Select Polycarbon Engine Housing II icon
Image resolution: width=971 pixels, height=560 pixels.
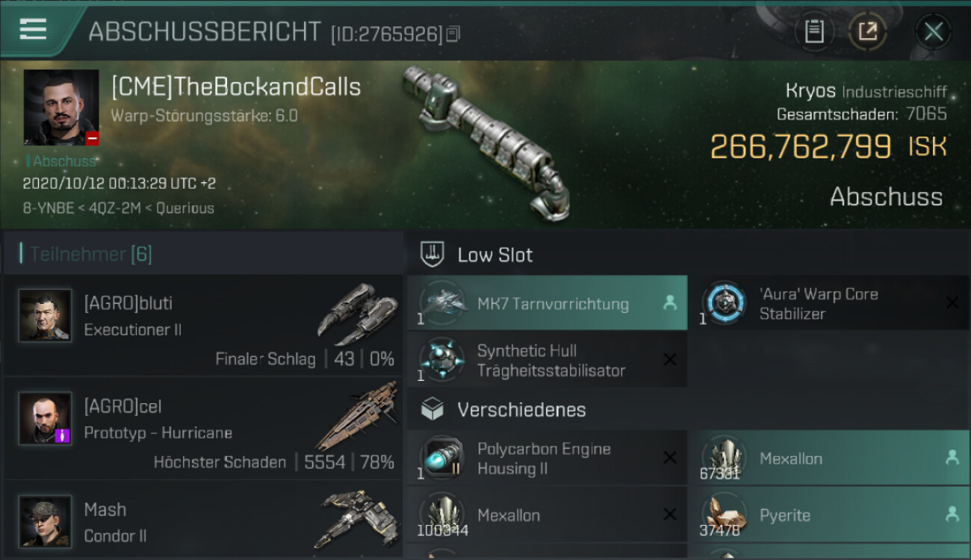pos(442,458)
